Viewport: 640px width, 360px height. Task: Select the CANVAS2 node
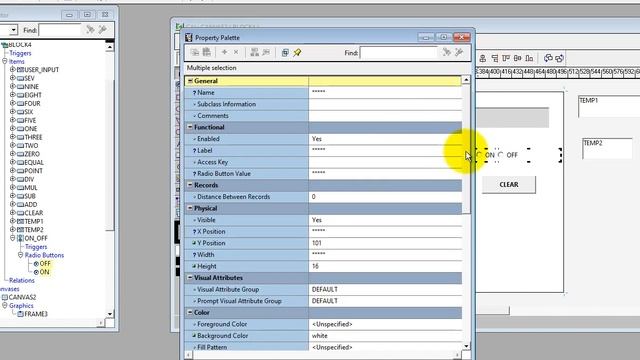(22, 297)
